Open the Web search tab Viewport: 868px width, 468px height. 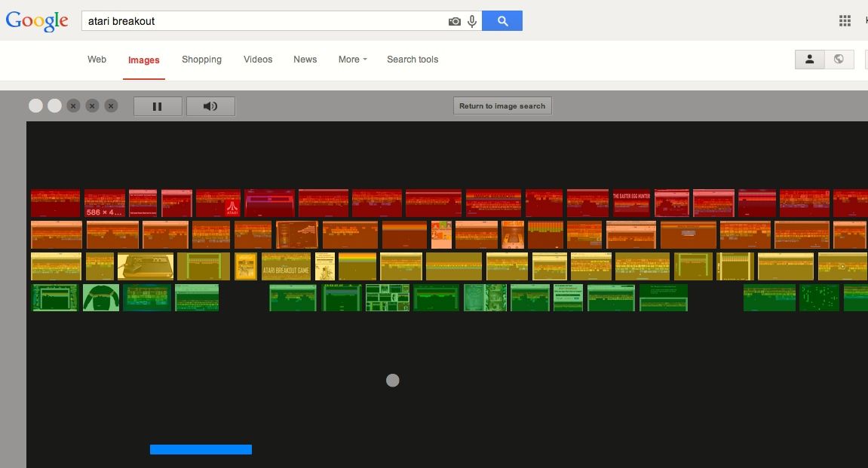click(97, 60)
